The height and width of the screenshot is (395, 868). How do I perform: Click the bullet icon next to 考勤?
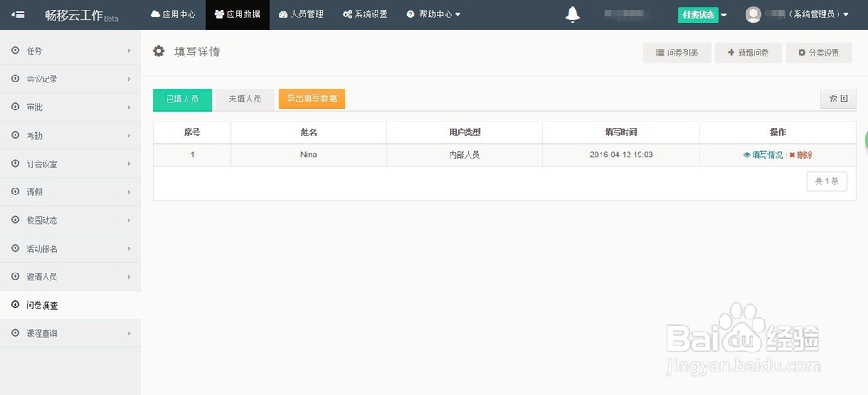16,135
